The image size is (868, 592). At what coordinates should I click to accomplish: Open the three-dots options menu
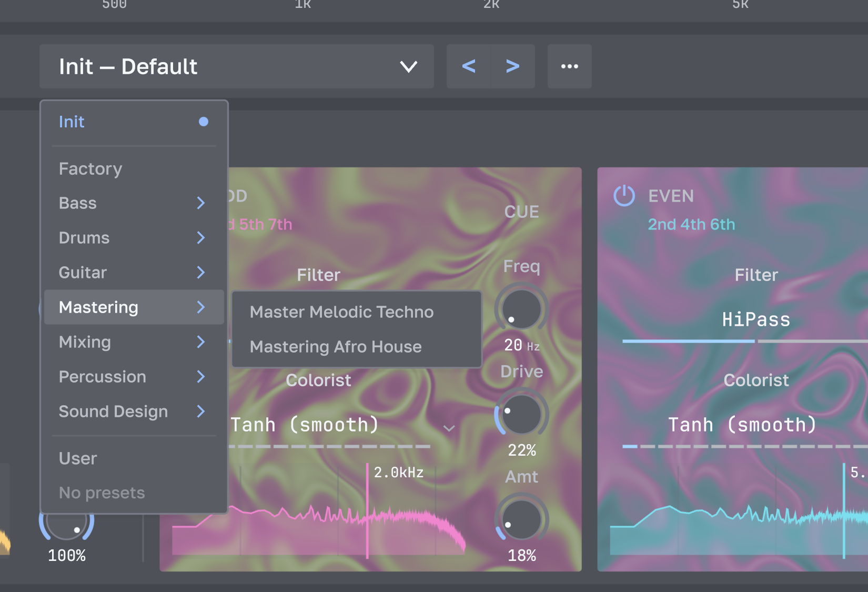point(569,66)
